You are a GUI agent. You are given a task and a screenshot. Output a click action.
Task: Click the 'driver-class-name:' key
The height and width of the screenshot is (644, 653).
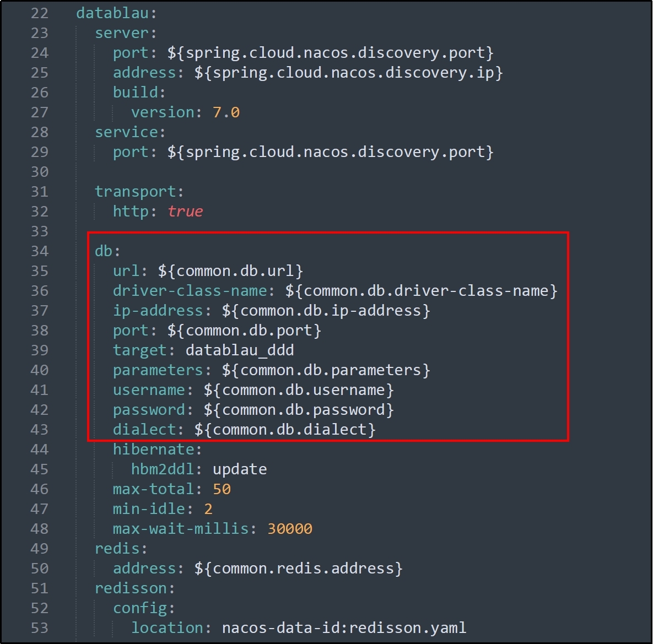click(193, 291)
